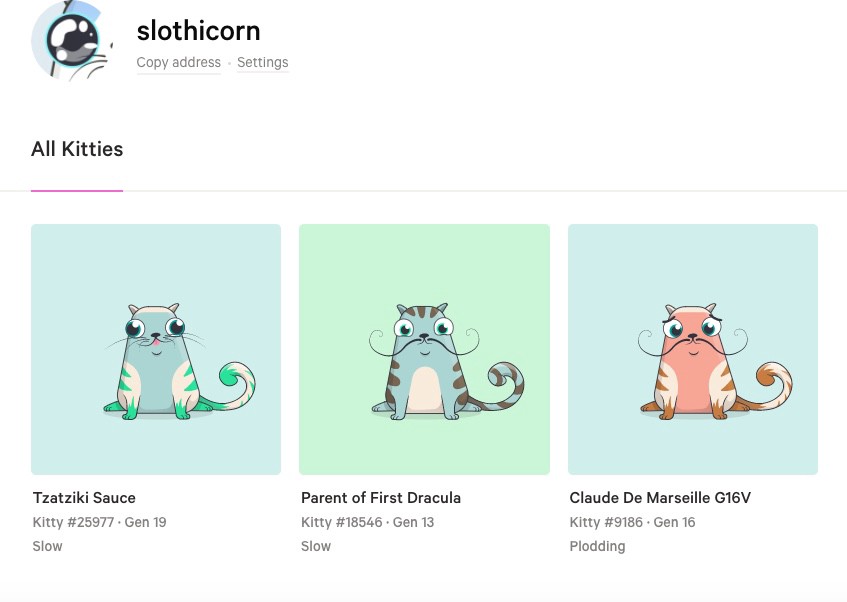Open the Parent of First Dracula image

pos(424,349)
